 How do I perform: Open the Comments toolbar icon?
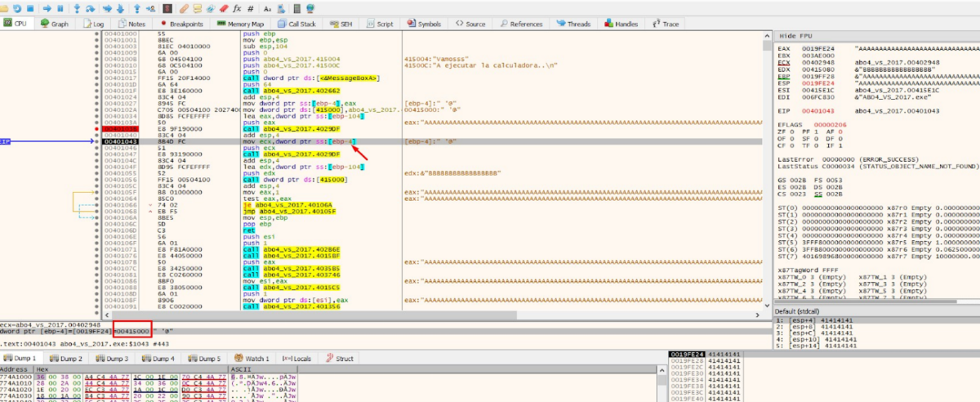198,9
